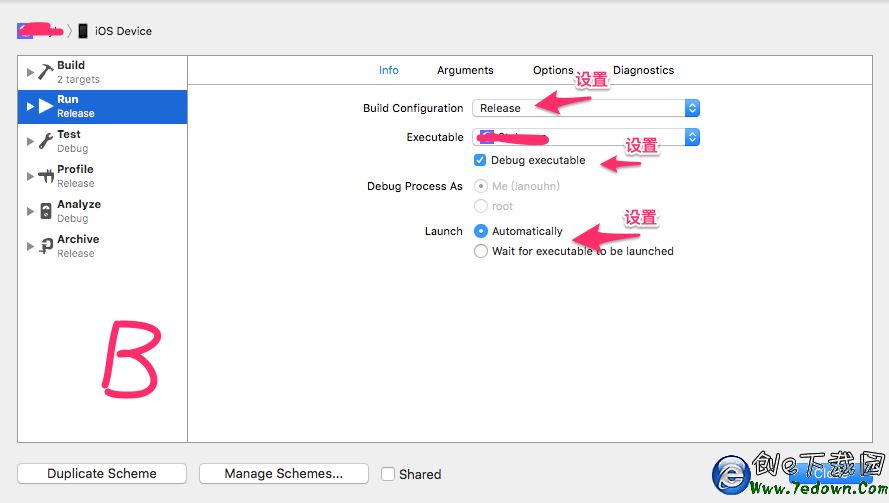Enable the Shared checkbox
Screen dimensions: 889x503
point(388,474)
